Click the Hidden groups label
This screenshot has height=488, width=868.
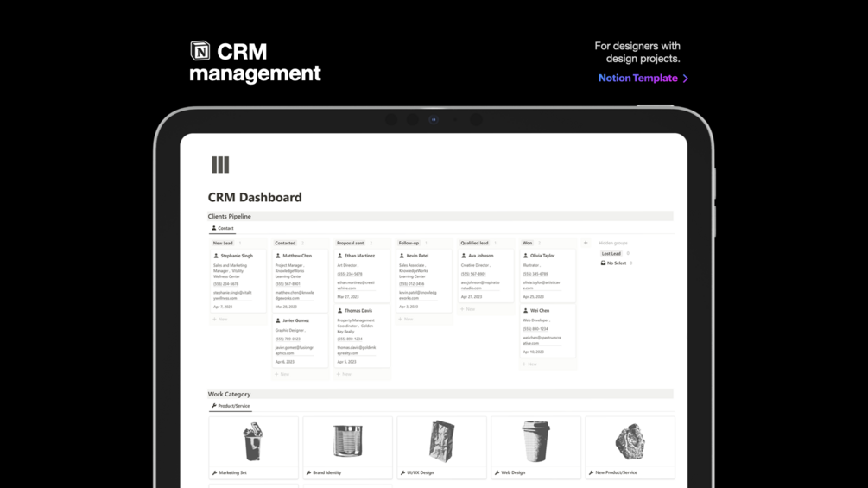click(x=613, y=243)
